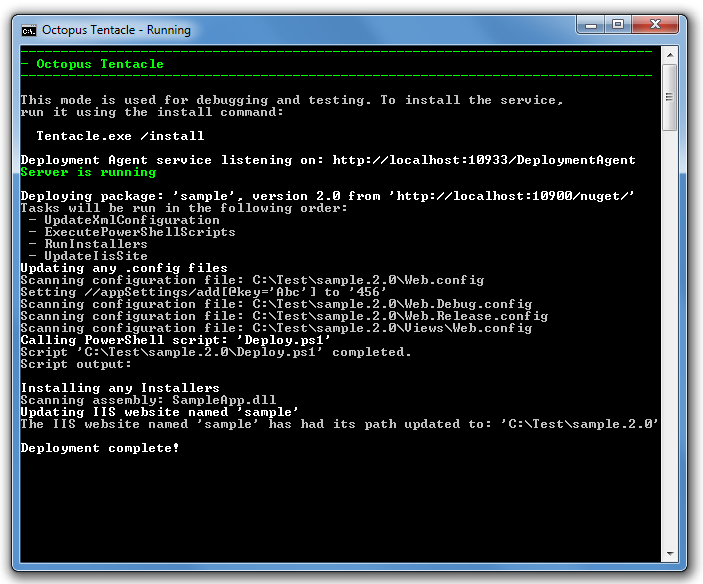Click the 'Setting //appSettings/add' line
Viewport: 703px width, 584px height.
[x=204, y=292]
